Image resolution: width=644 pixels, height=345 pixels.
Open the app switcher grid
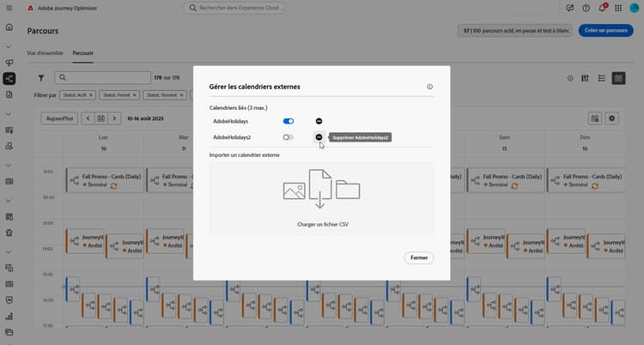coord(618,8)
